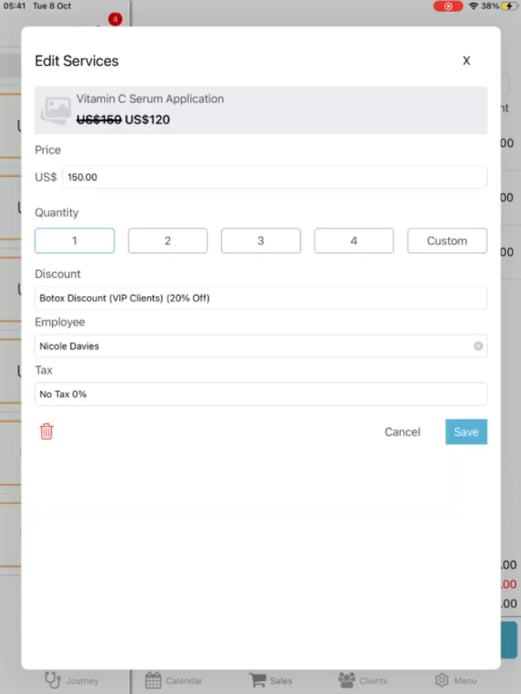Image resolution: width=521 pixels, height=694 pixels.
Task: Tap the red notification badge
Action: coord(115,19)
